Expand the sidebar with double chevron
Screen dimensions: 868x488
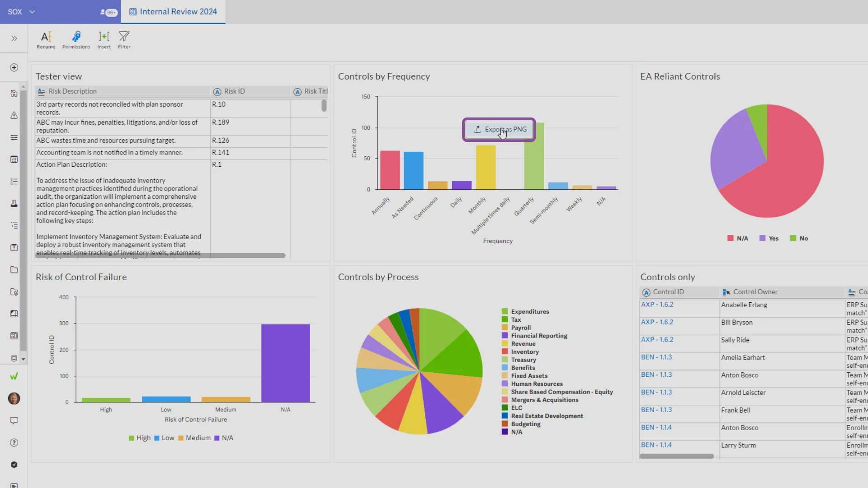[x=14, y=38]
